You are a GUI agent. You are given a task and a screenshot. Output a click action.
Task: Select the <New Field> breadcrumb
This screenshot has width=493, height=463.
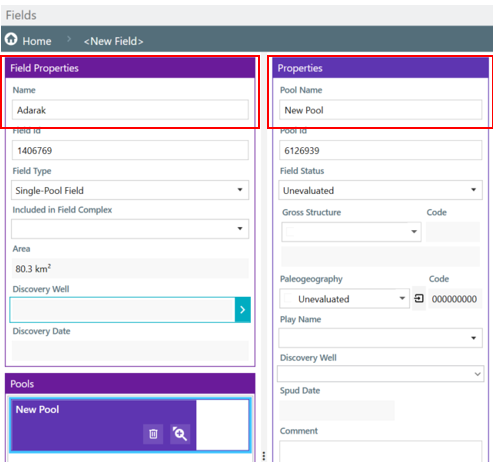114,41
